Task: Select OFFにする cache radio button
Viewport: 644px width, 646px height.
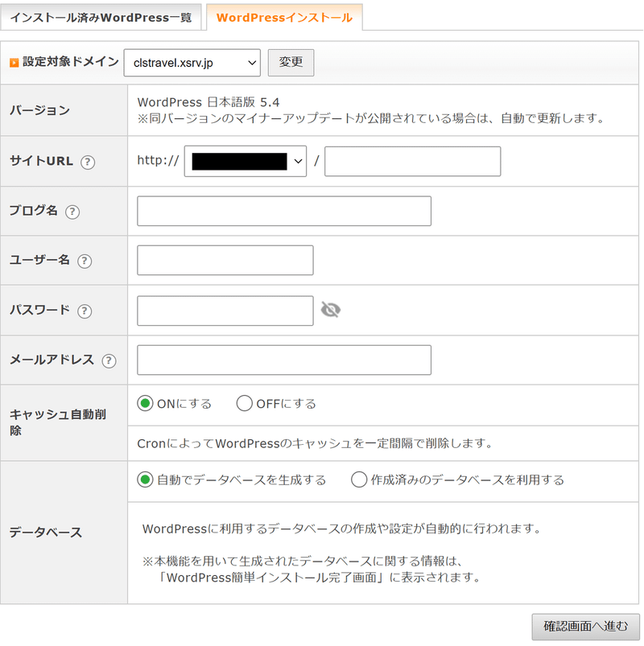Action: click(x=244, y=403)
